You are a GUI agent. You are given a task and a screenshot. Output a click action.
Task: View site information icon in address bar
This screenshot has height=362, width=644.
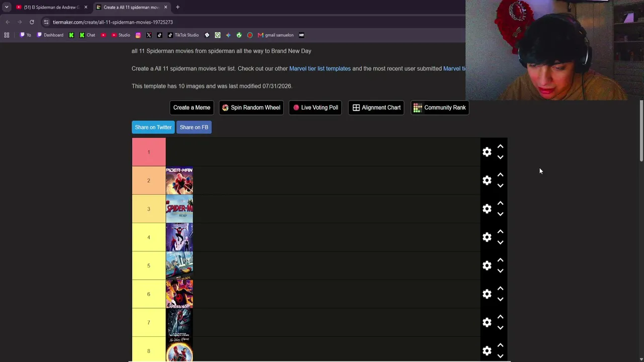point(46,22)
